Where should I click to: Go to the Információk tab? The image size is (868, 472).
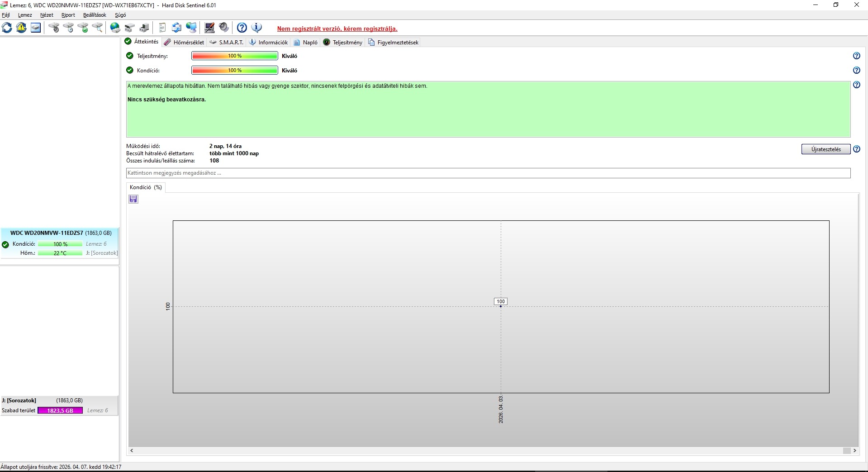pyautogui.click(x=269, y=42)
